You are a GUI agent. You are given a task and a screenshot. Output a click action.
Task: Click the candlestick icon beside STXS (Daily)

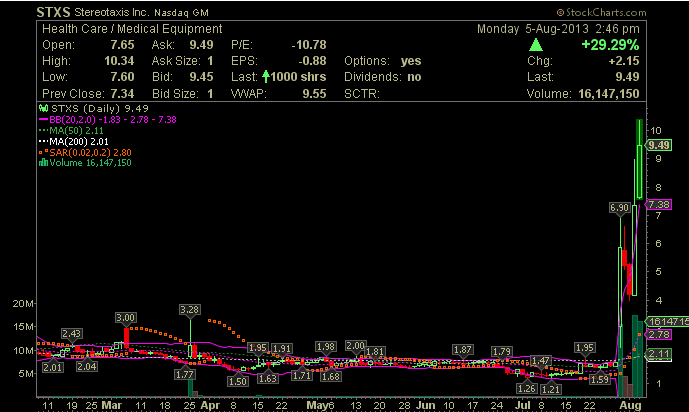click(44, 108)
